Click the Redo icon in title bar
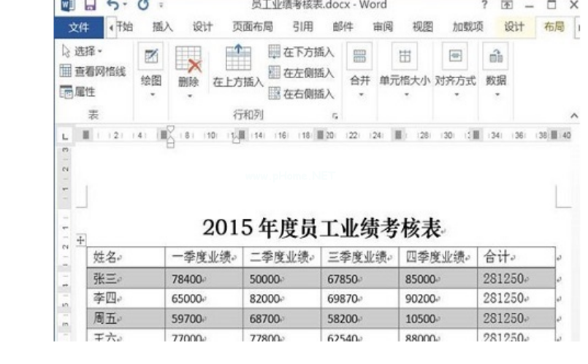 [144, 7]
